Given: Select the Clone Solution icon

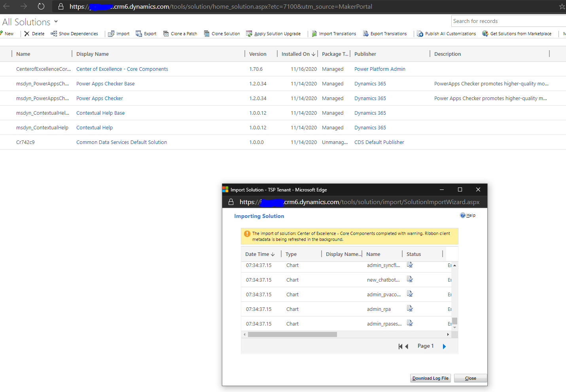Looking at the screenshot, I should (221, 34).
